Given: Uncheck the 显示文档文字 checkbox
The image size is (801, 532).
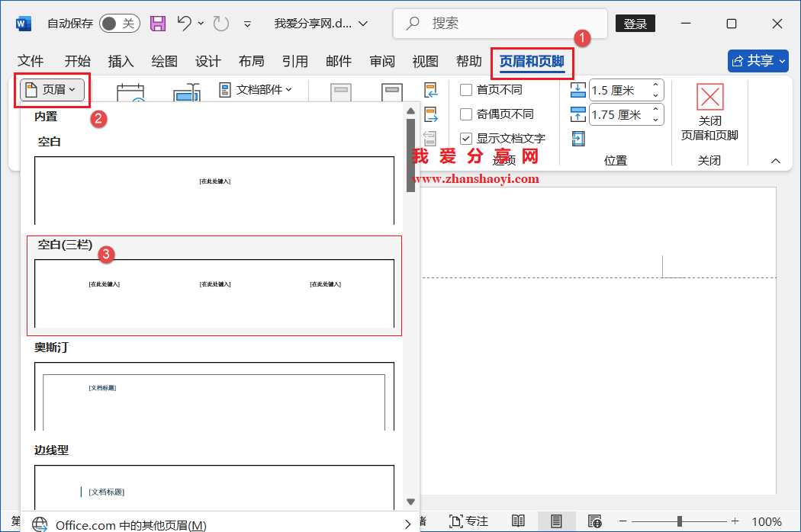Looking at the screenshot, I should [x=466, y=139].
